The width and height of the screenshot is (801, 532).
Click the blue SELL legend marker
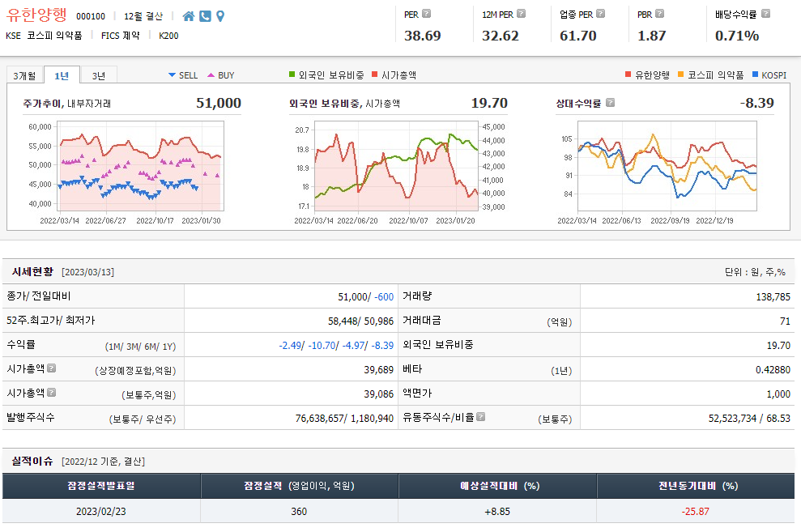(173, 75)
